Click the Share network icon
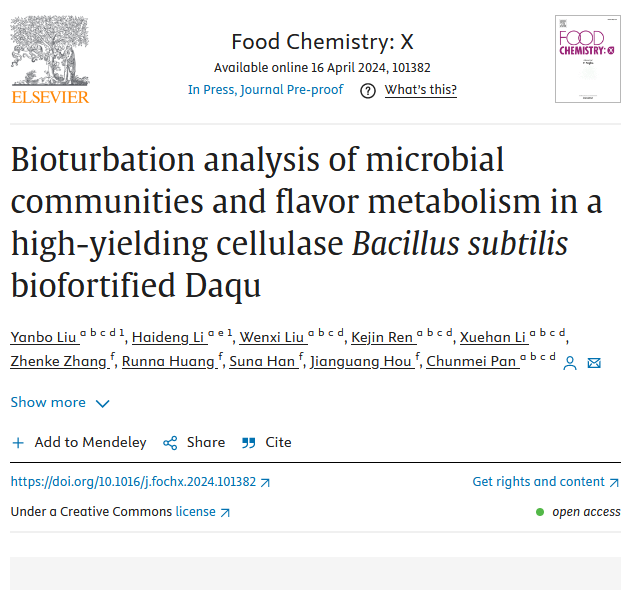The image size is (641, 590). click(170, 443)
